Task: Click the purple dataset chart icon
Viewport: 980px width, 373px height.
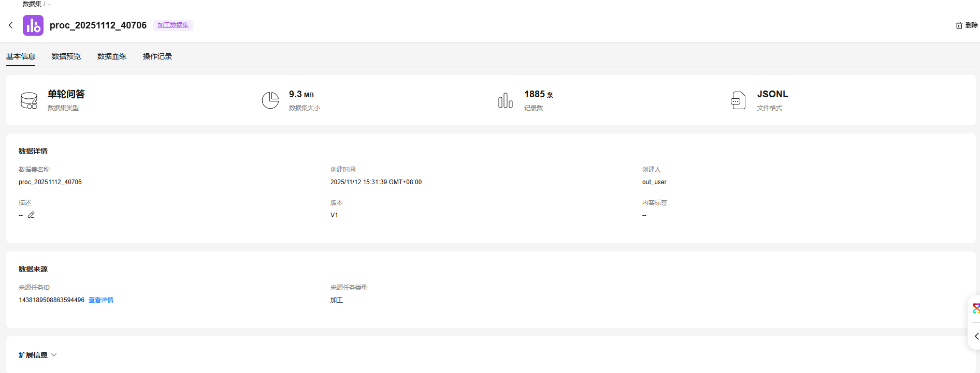Action: [x=33, y=25]
